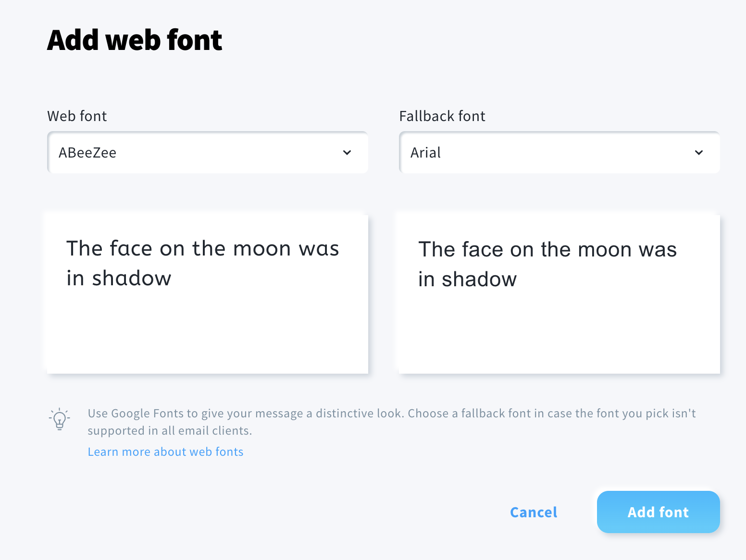Viewport: 746px width, 560px height.
Task: Open Learn more about web fonts
Action: pyautogui.click(x=165, y=451)
